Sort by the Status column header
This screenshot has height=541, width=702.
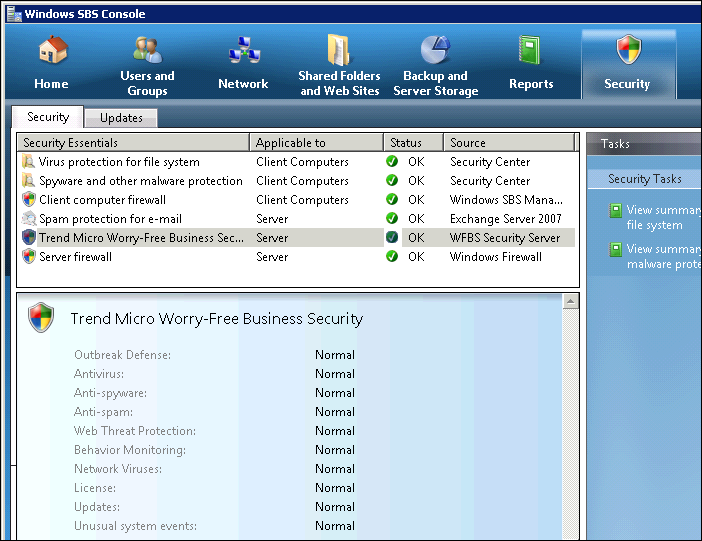413,142
